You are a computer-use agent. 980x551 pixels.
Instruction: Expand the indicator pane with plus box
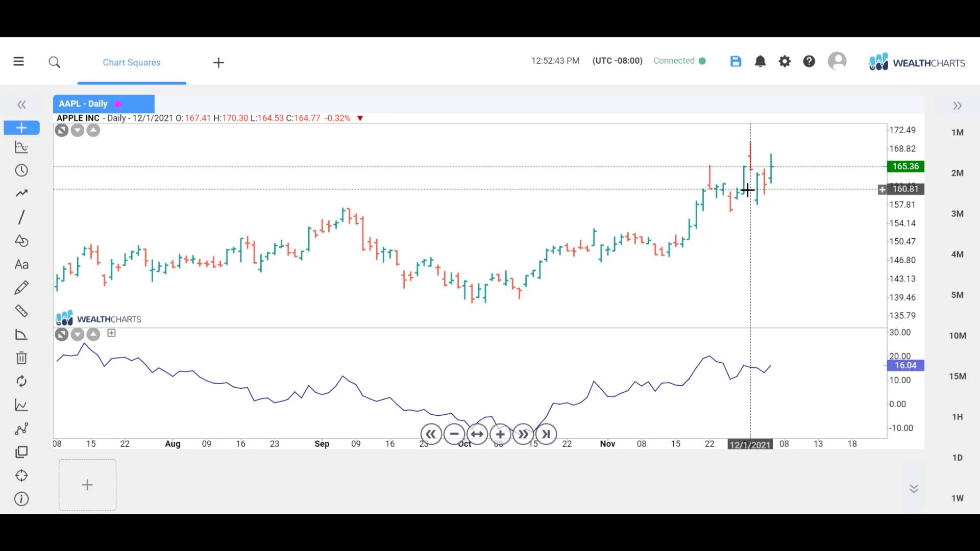coord(112,333)
